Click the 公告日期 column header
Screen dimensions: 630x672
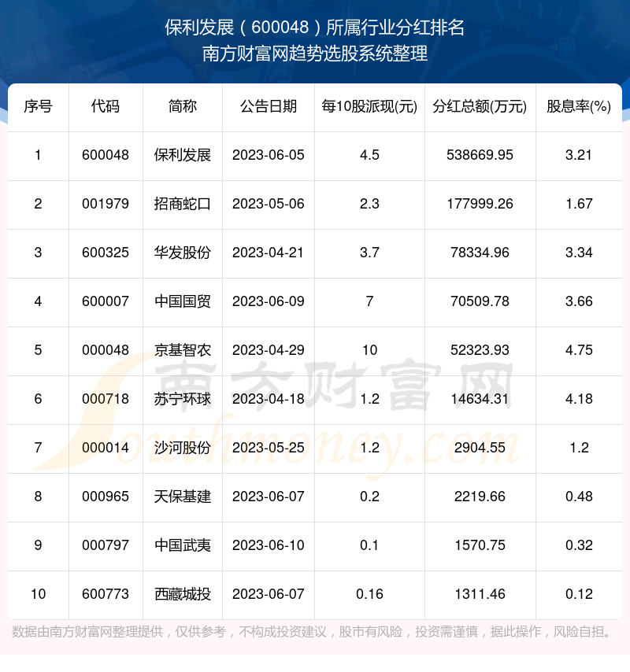click(x=269, y=107)
